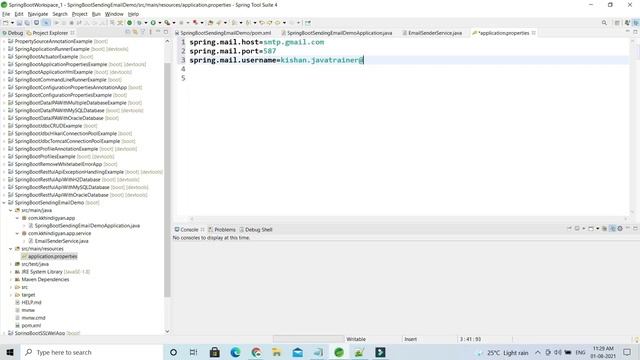The height and width of the screenshot is (360, 640).
Task: Click the editor horizontal scrollbar
Action: pyautogui.click(x=408, y=219)
